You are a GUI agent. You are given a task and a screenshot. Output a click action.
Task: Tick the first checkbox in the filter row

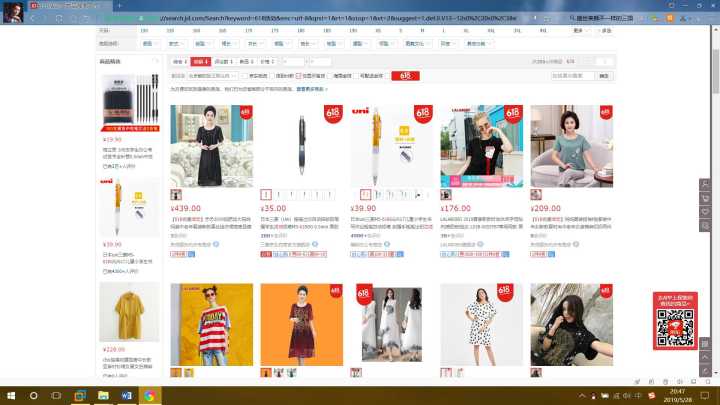click(x=246, y=76)
